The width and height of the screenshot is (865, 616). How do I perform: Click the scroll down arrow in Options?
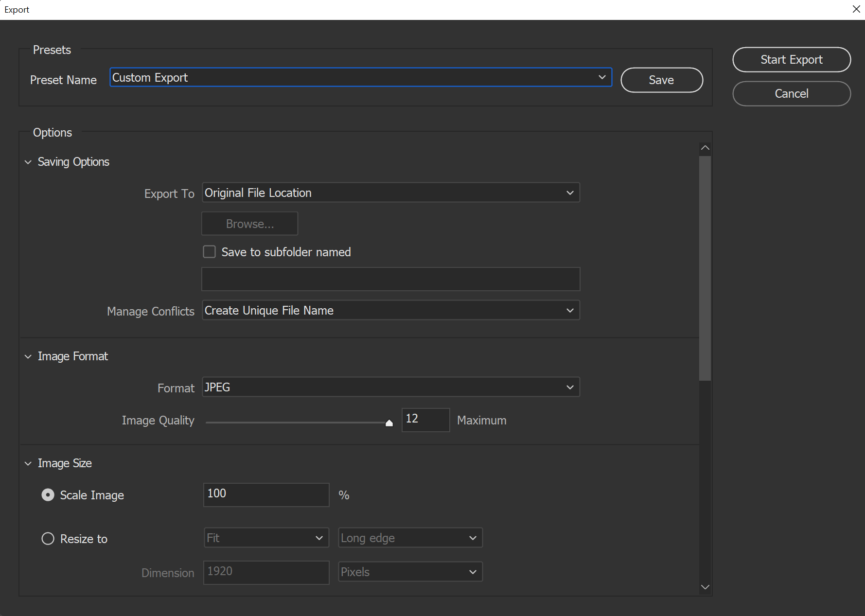pos(705,587)
